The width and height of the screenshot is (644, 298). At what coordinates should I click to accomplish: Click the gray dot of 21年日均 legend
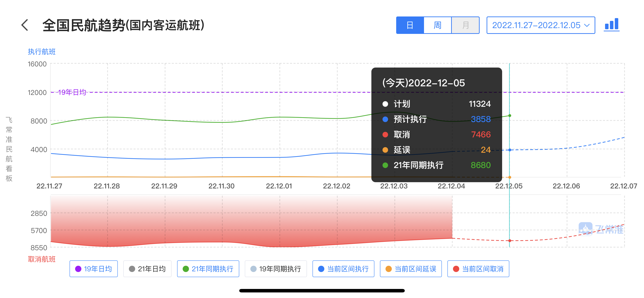click(x=132, y=269)
